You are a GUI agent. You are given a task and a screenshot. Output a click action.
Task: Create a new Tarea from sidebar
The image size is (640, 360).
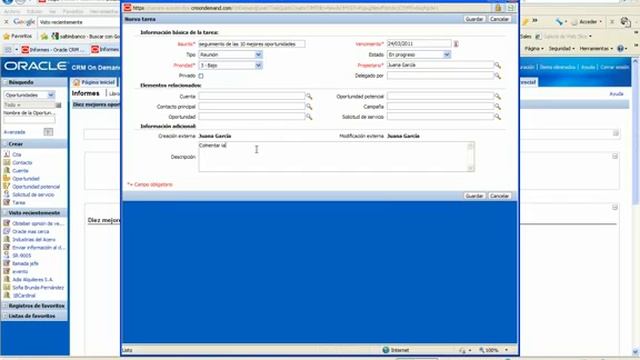19,202
